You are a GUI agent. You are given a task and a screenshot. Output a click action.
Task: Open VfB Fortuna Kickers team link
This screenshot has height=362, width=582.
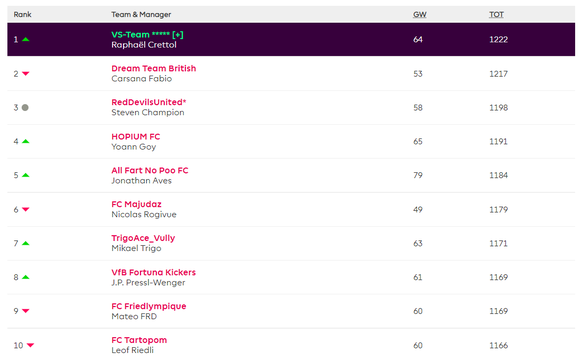click(x=154, y=272)
